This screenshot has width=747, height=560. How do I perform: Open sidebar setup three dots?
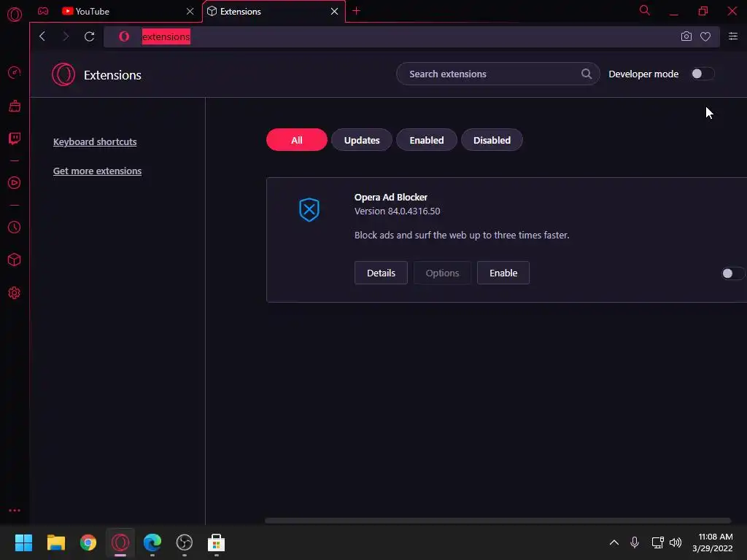point(15,510)
